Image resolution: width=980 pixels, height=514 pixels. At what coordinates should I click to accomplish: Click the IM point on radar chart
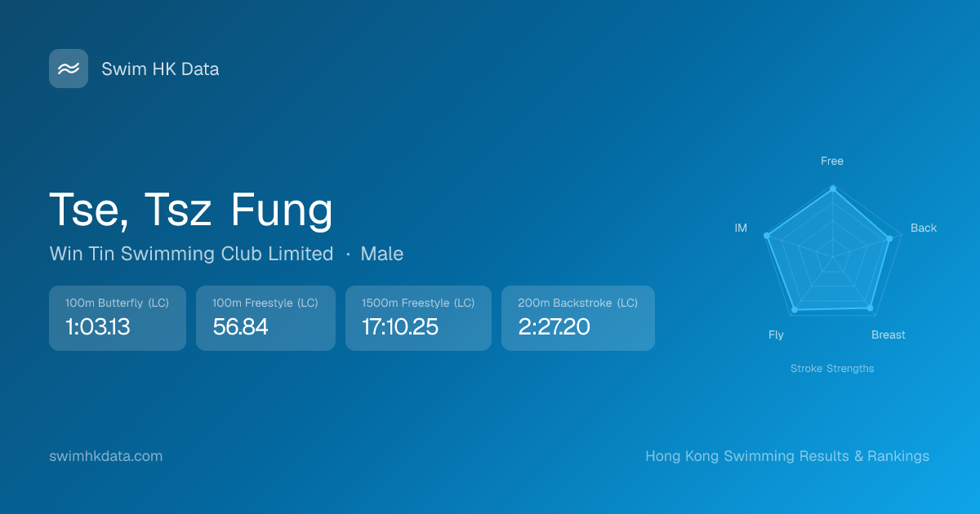click(767, 236)
